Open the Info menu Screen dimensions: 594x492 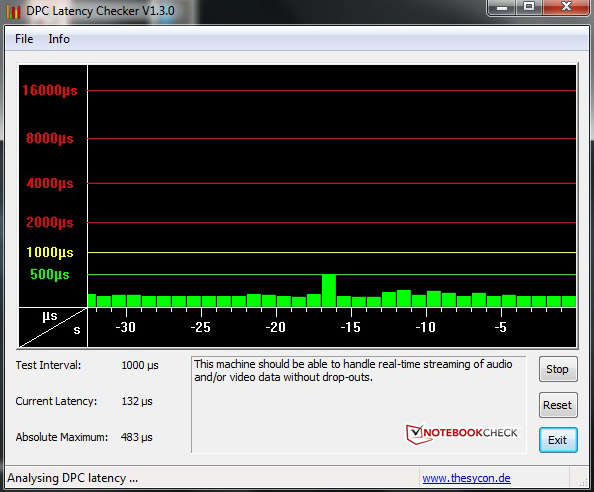[x=59, y=39]
